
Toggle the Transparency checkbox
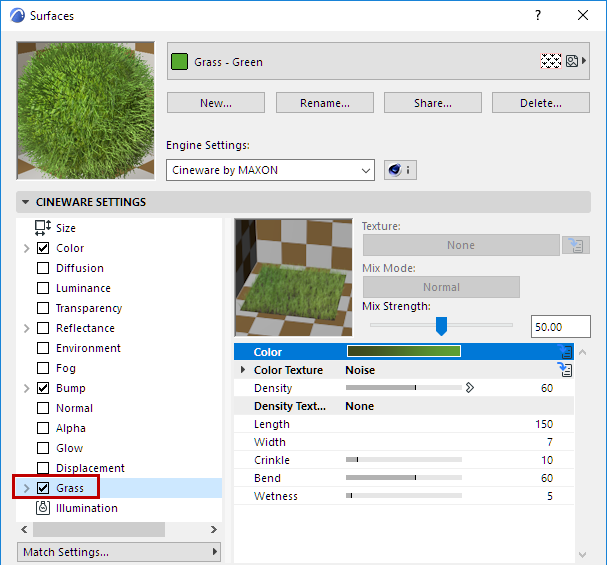tap(43, 308)
